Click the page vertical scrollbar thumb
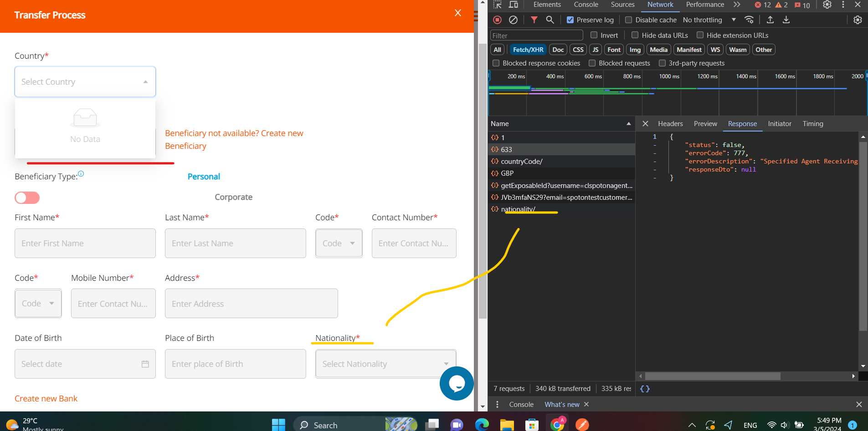 pos(483,181)
